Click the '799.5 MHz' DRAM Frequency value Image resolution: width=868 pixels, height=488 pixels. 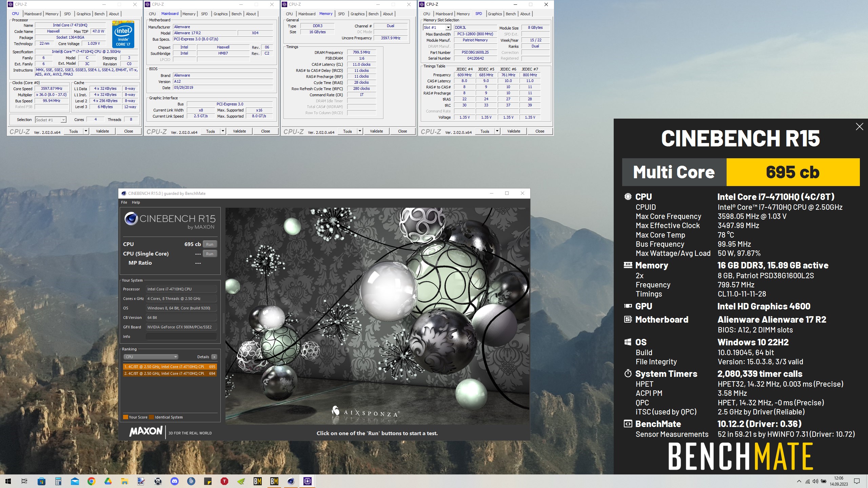361,52
